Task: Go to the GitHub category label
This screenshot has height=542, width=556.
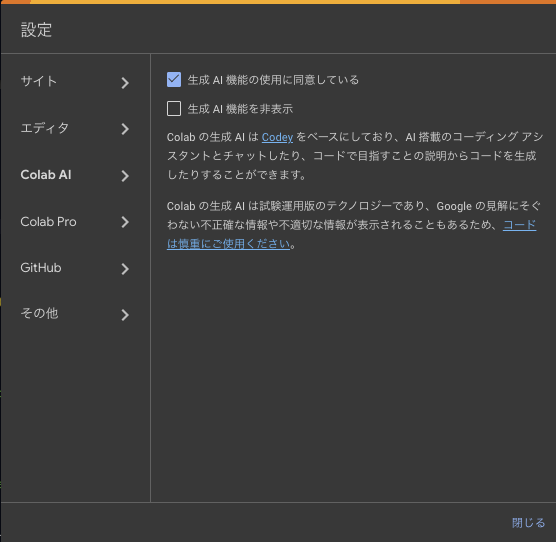Action: coord(41,268)
